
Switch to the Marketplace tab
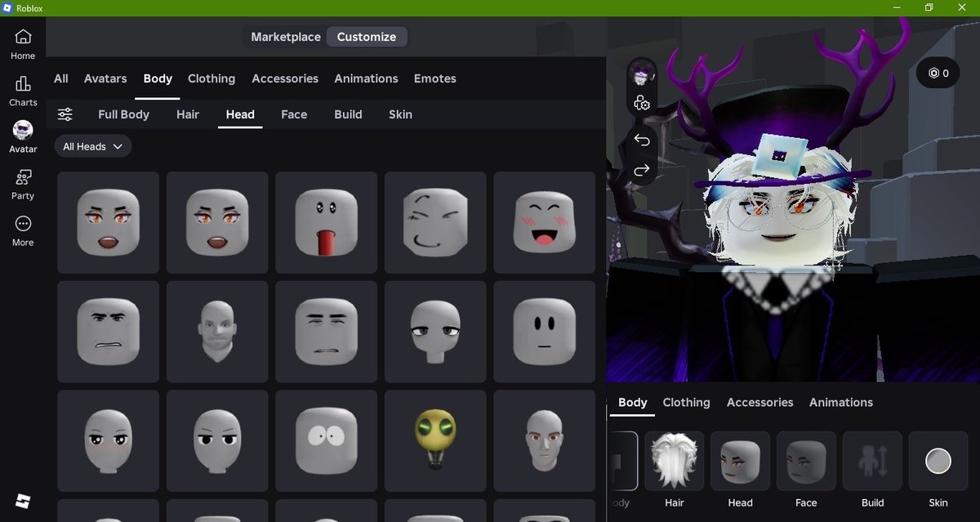click(x=286, y=37)
